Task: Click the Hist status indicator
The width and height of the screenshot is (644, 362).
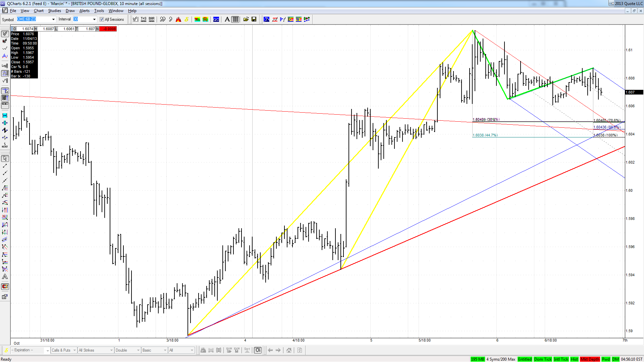Action: coord(574,359)
